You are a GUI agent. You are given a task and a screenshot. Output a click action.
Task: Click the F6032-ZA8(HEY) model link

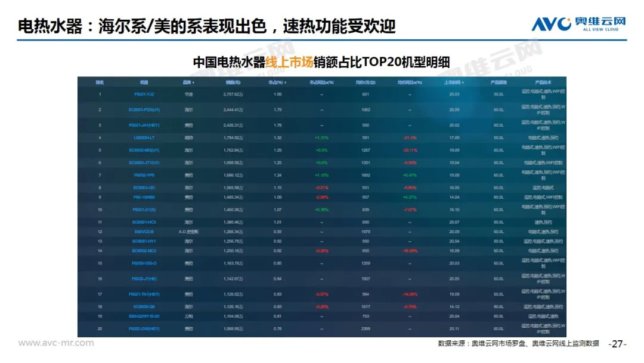[144, 329]
